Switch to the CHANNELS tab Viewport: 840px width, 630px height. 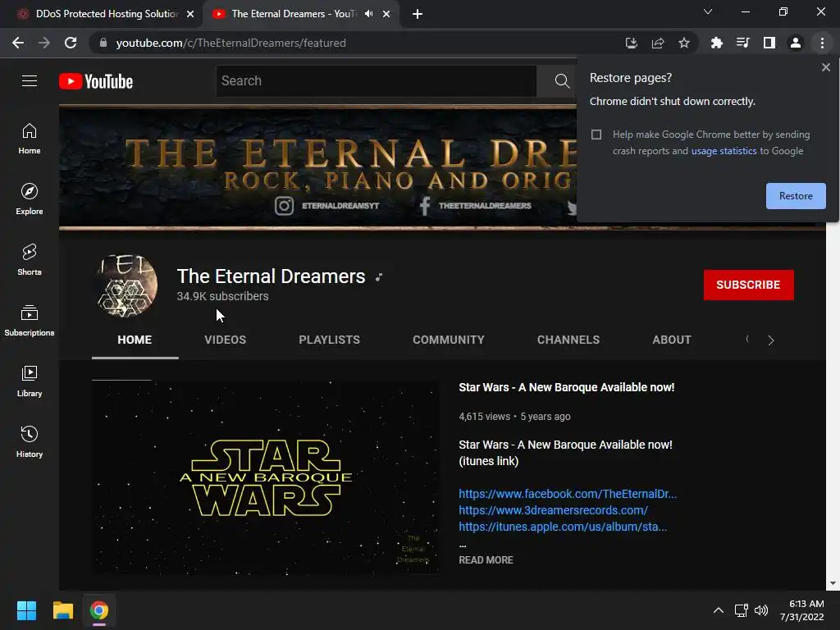pos(568,340)
